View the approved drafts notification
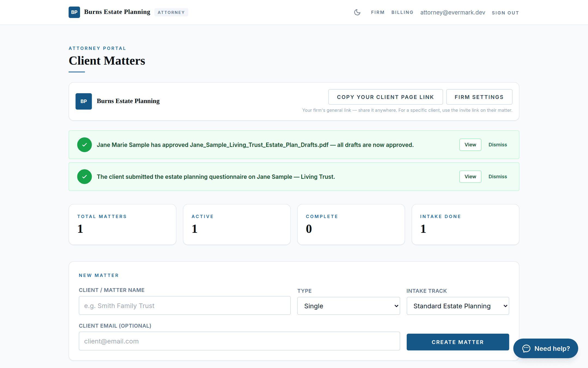 [x=470, y=145]
